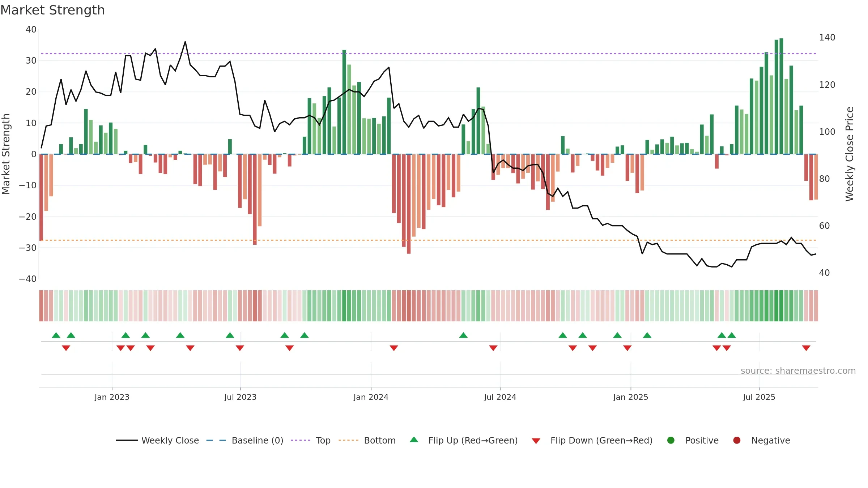
Task: Click the orange dotted Bottom legend sample
Action: (x=349, y=440)
